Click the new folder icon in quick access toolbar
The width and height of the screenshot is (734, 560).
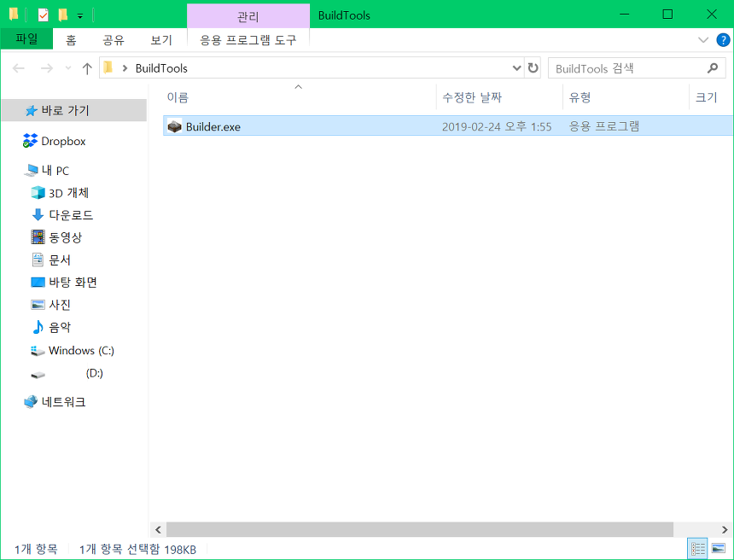click(62, 15)
